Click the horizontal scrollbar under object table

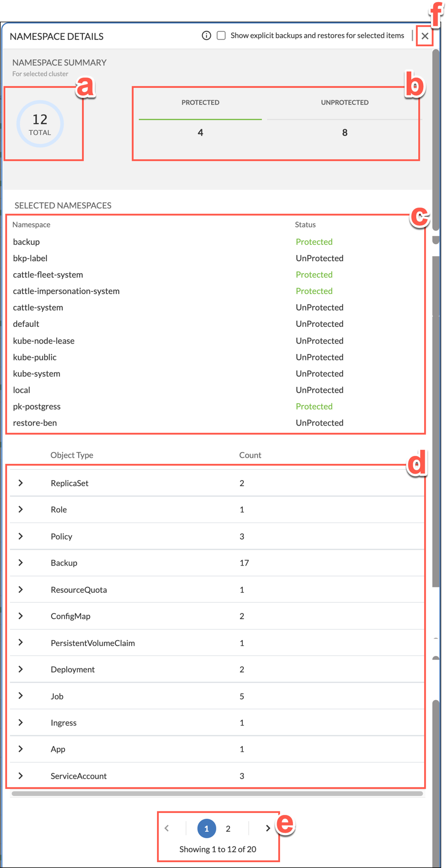click(217, 794)
